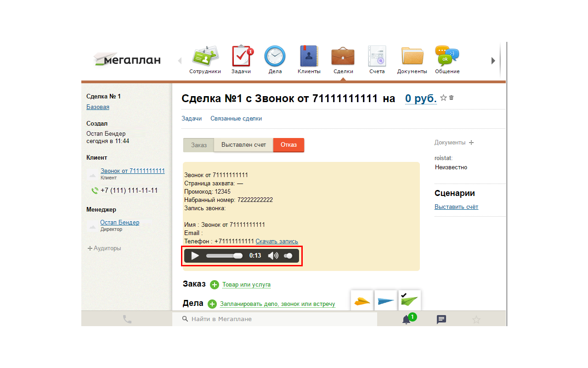Click the green paper plane with checkmark
Screen dimensions: 588x368
(410, 301)
